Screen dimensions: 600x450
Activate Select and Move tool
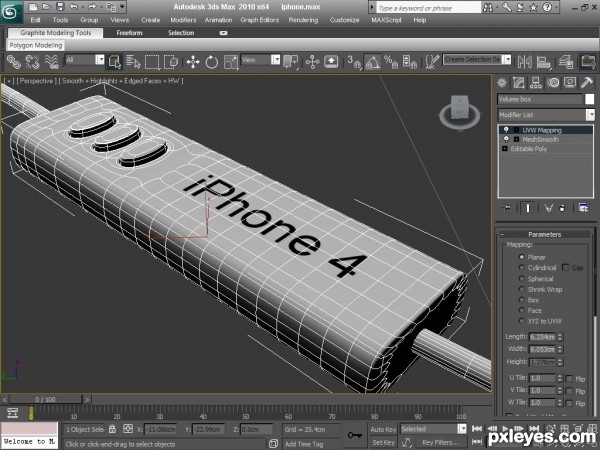[x=193, y=61]
